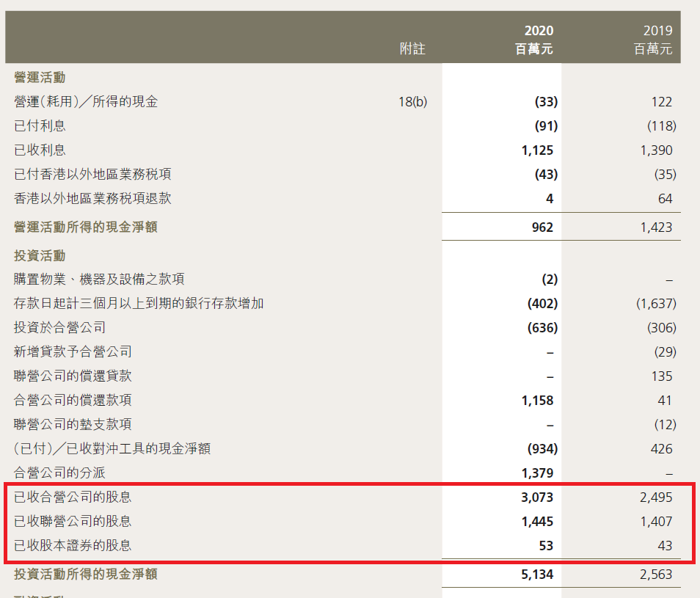This screenshot has width=700, height=598.
Task: Select the 2019 total 1,423
Action: point(656,227)
